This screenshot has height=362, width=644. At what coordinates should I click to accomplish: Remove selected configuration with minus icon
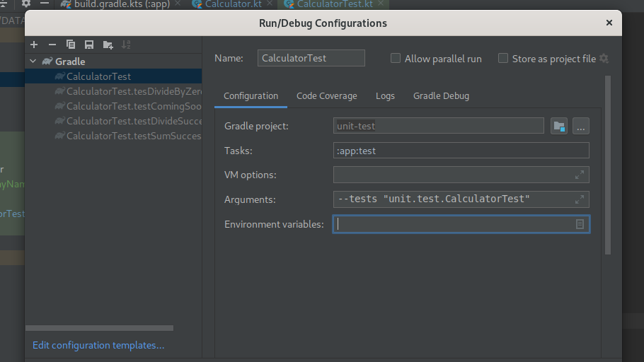[52, 45]
